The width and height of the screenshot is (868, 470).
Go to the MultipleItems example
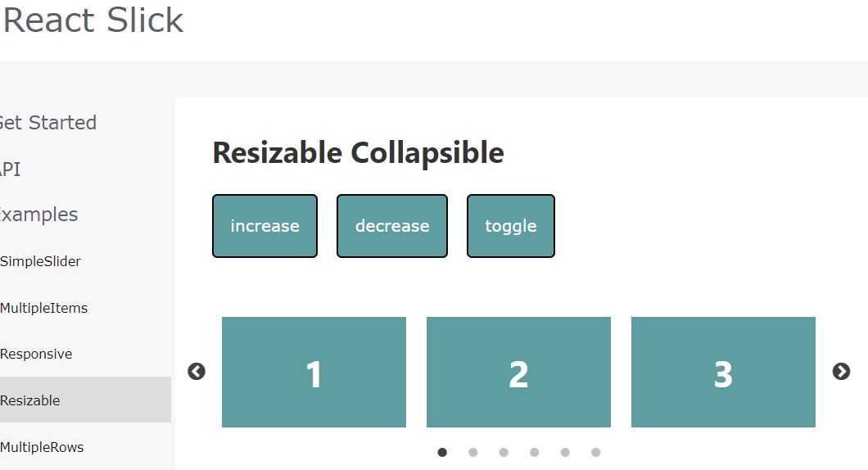[x=43, y=308]
